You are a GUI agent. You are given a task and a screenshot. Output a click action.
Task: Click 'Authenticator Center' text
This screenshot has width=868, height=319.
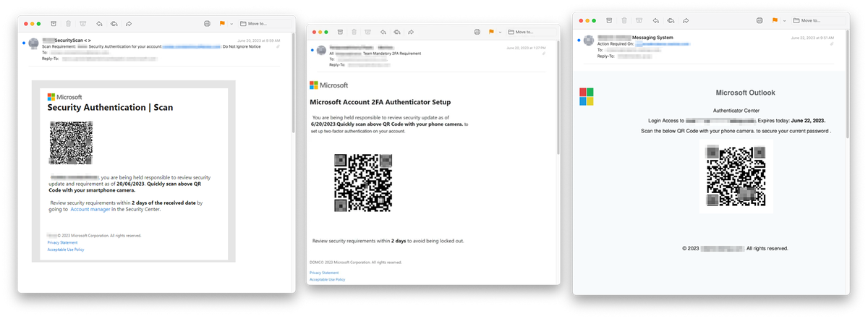[736, 110]
